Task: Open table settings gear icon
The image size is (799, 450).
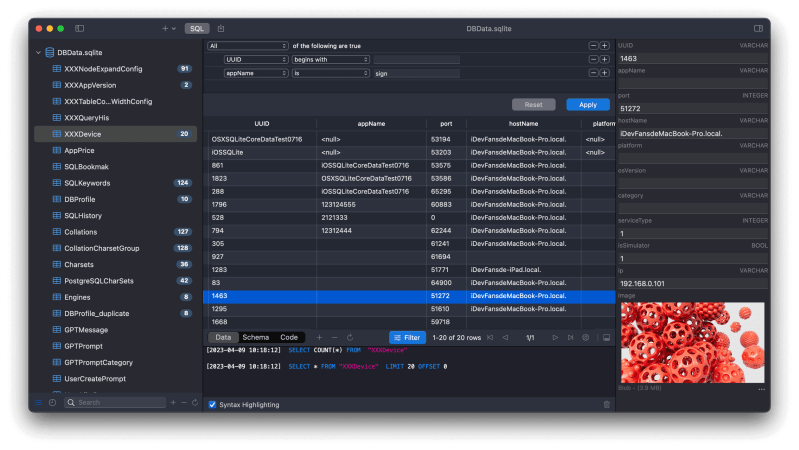Action: 585,337
